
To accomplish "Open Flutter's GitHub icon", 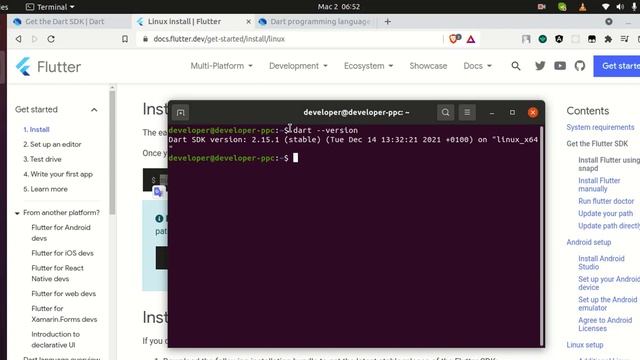I will [x=580, y=66].
